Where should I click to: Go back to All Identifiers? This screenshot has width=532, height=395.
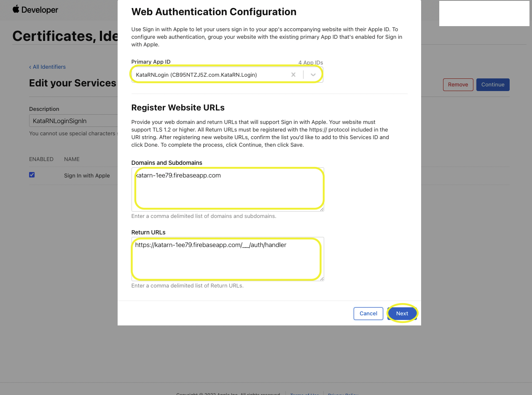pos(47,67)
